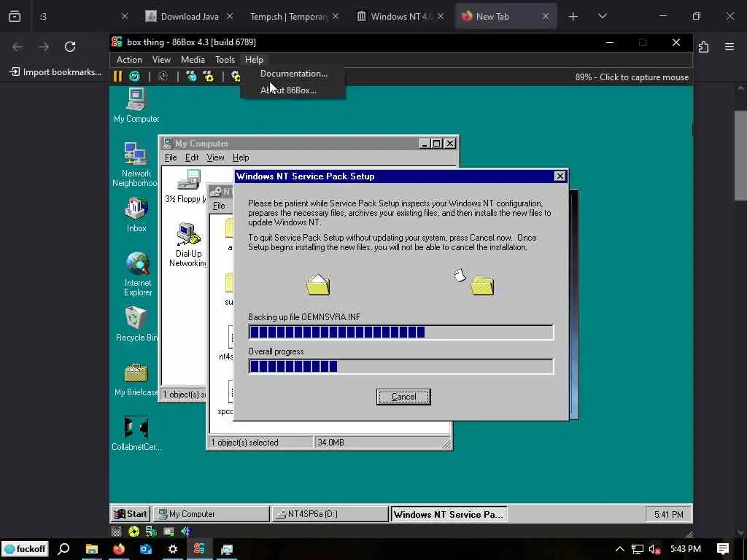Select the Network Neighborhood desktop icon
The image size is (747, 560).
click(135, 164)
